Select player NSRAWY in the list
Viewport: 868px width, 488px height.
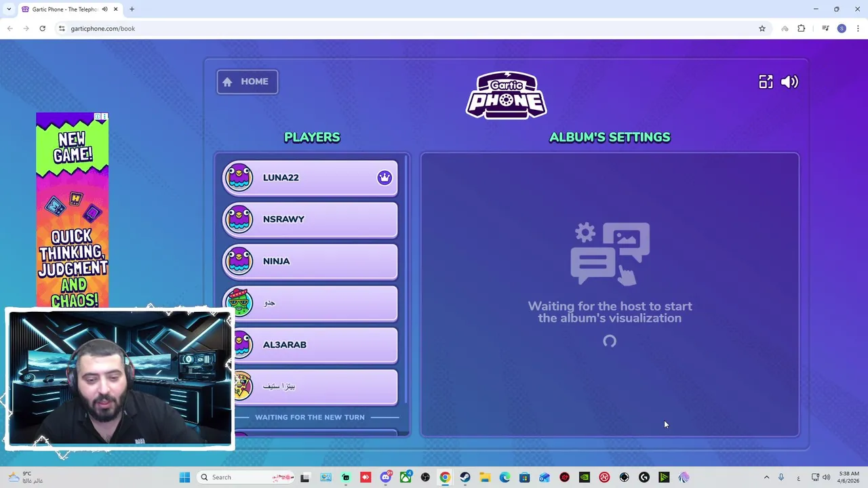coord(310,219)
